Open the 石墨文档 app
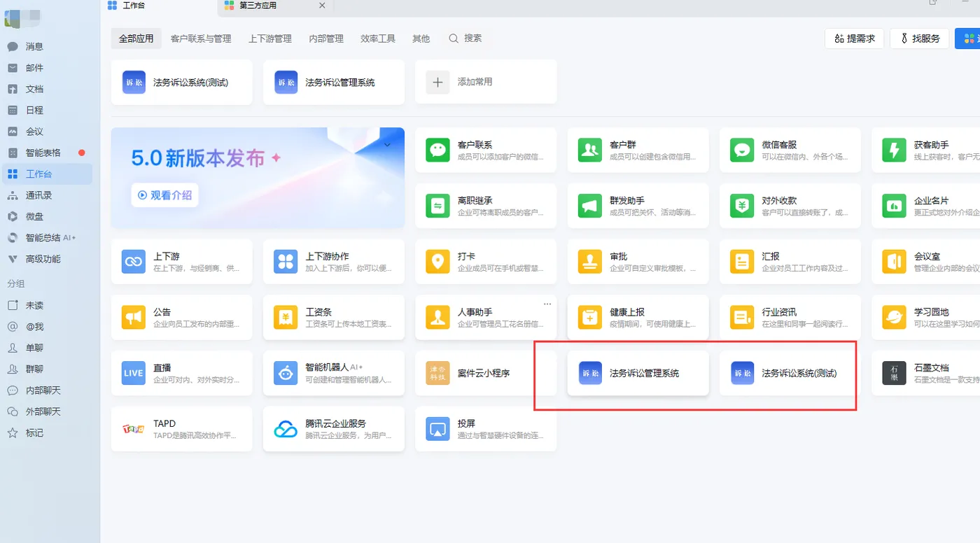Viewport: 980px width, 543px height. click(x=926, y=373)
